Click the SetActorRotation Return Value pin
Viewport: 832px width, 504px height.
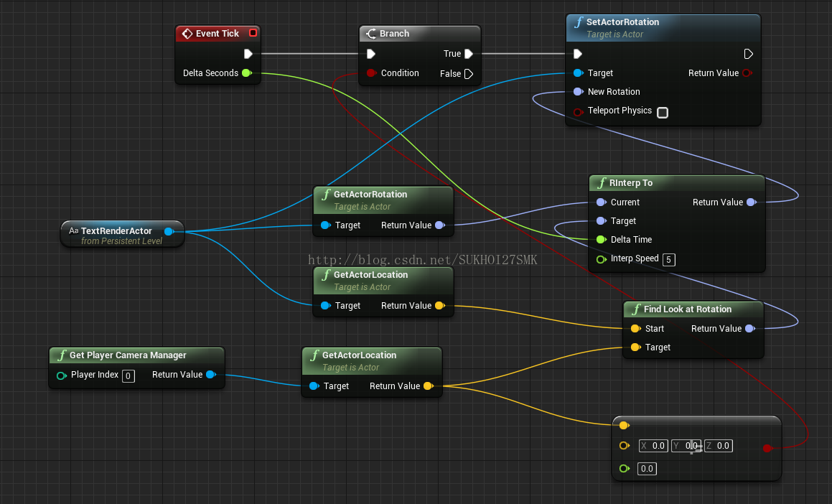[x=747, y=73]
